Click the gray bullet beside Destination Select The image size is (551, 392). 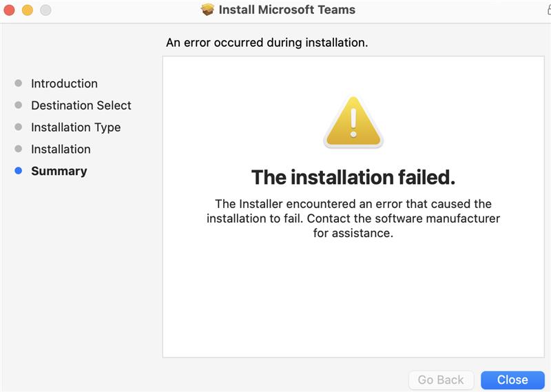(x=19, y=105)
